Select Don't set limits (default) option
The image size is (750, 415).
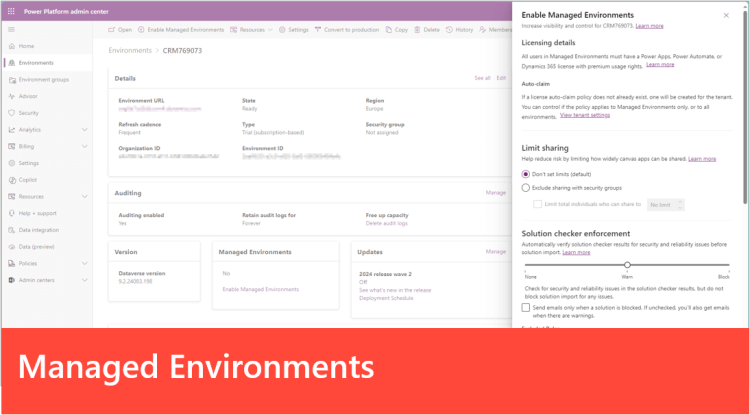[x=526, y=175]
